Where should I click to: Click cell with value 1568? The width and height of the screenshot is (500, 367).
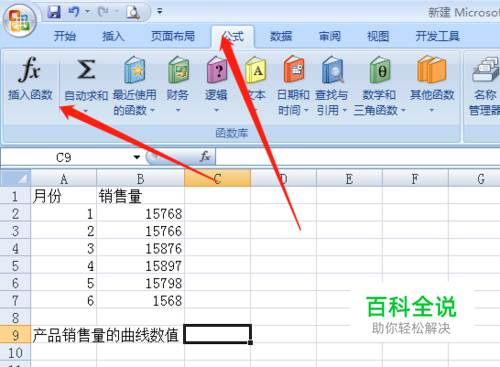pyautogui.click(x=140, y=300)
